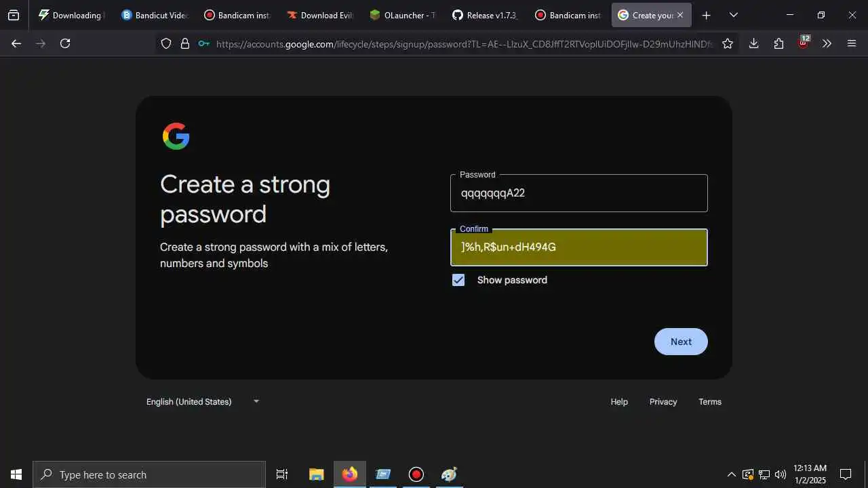Switch to Release v1.7.3 GitHub tab
The height and width of the screenshot is (488, 868).
pos(485,15)
